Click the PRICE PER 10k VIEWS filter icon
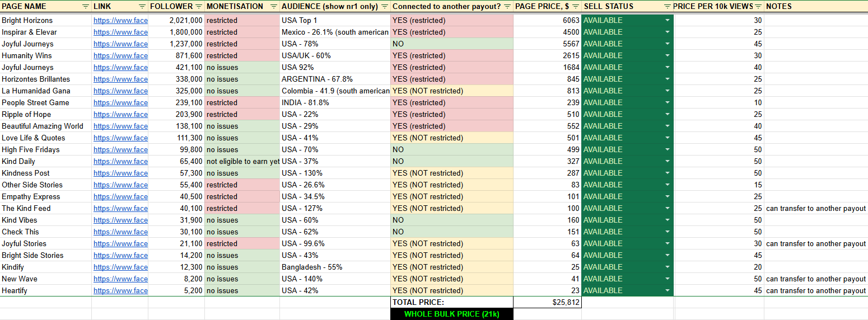 pos(758,6)
